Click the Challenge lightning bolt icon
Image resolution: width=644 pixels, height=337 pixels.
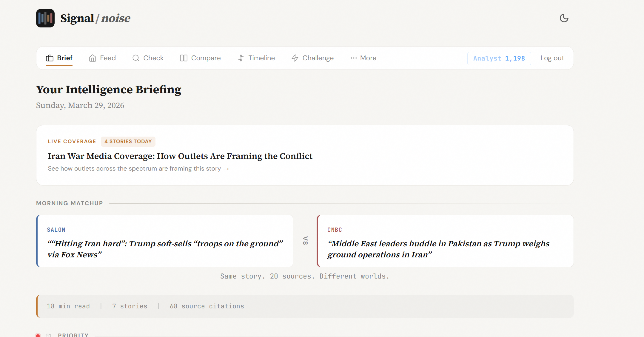[295, 58]
